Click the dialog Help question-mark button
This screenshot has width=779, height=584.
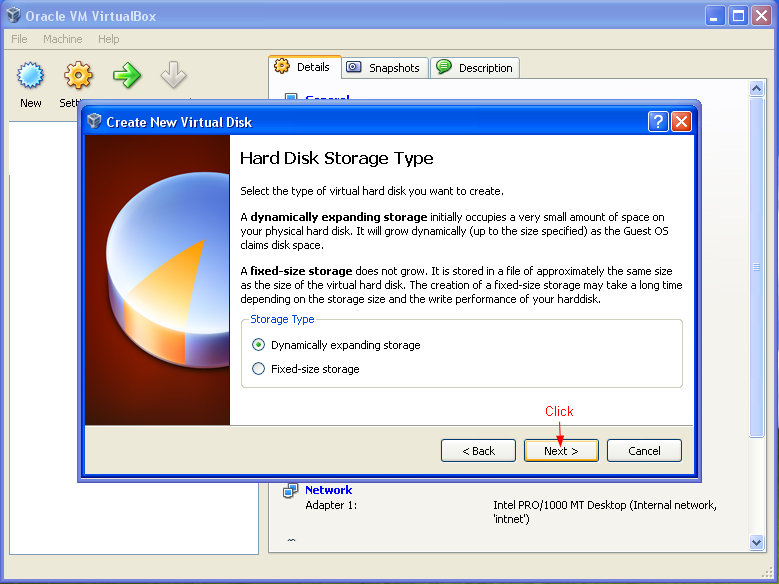click(x=658, y=121)
